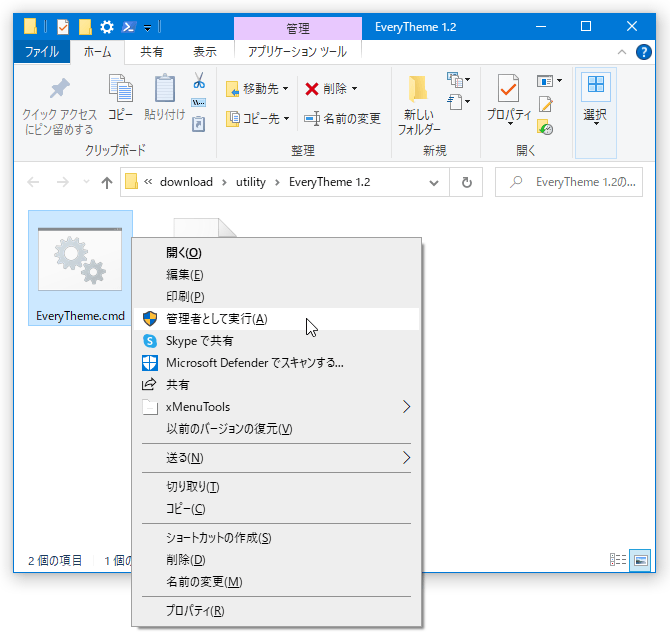Click the Paste clipboard icon
Image resolution: width=670 pixels, height=640 pixels.
[165, 88]
